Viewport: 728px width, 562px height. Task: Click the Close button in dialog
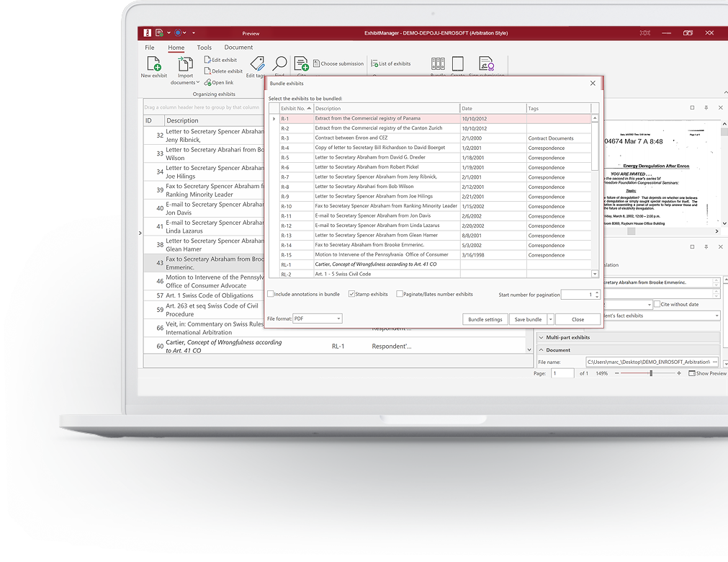coord(578,320)
